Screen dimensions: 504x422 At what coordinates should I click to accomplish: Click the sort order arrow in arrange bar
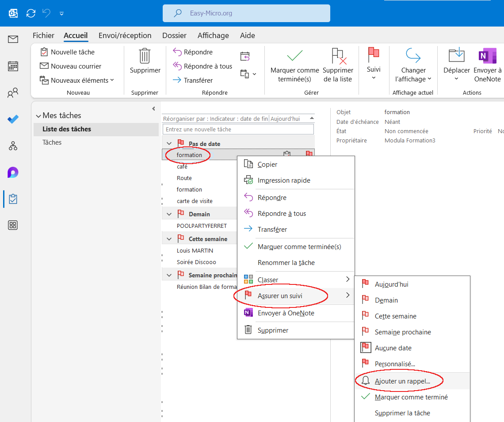pos(312,119)
